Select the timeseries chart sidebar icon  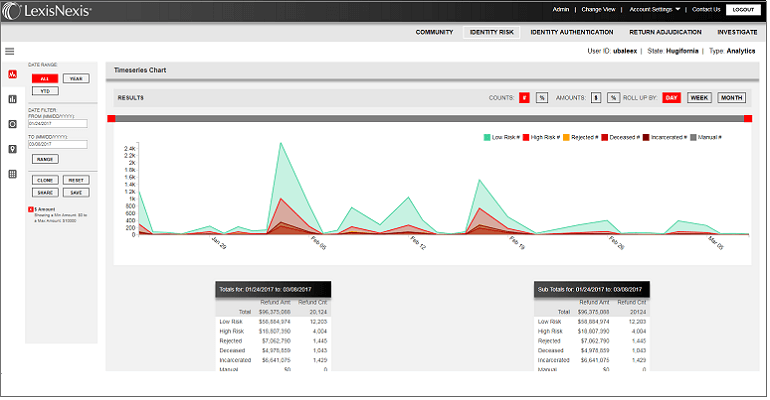(x=13, y=75)
